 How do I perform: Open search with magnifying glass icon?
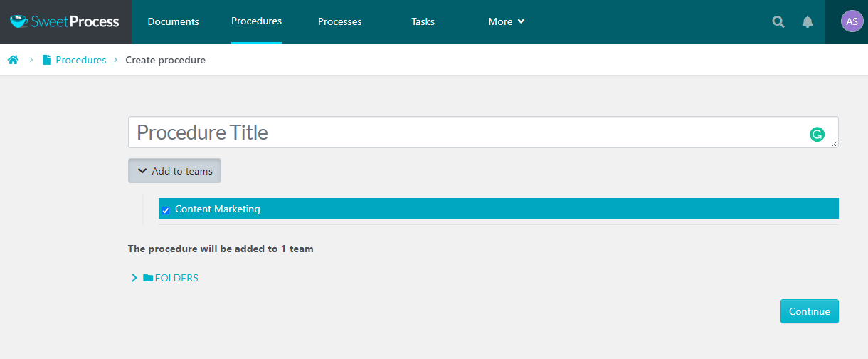point(778,22)
